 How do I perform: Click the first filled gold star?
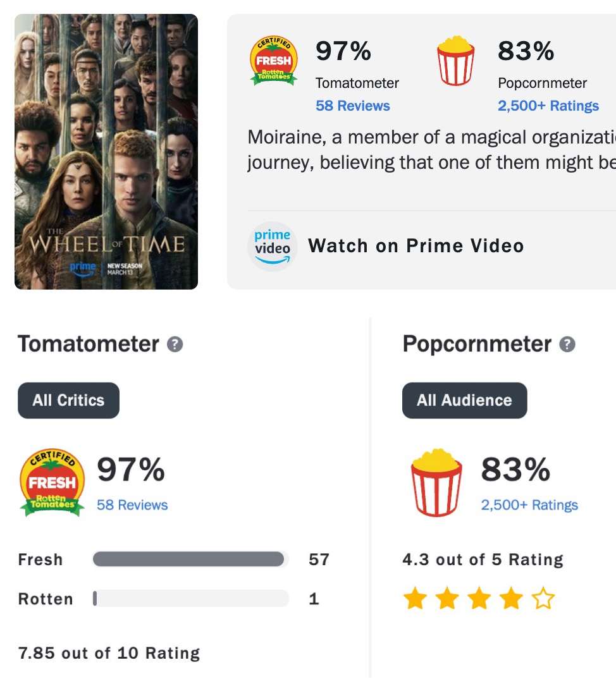(x=415, y=599)
